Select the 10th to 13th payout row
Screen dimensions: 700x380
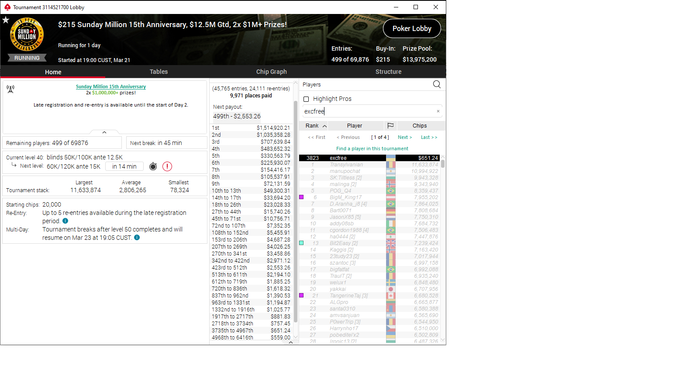pos(251,191)
